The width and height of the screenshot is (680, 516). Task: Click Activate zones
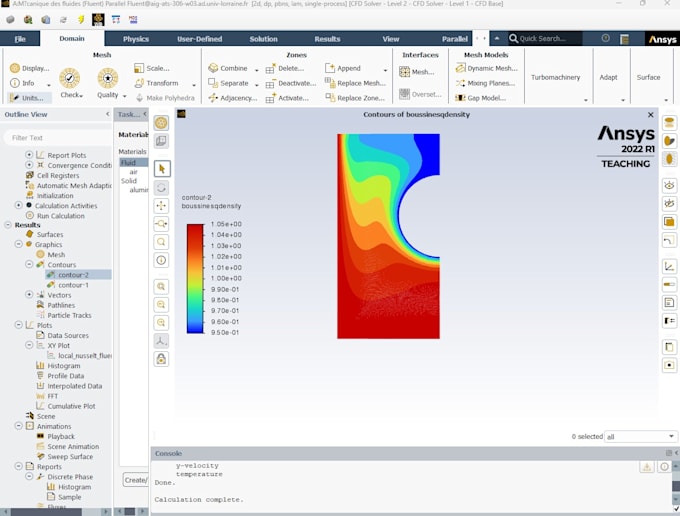point(288,98)
